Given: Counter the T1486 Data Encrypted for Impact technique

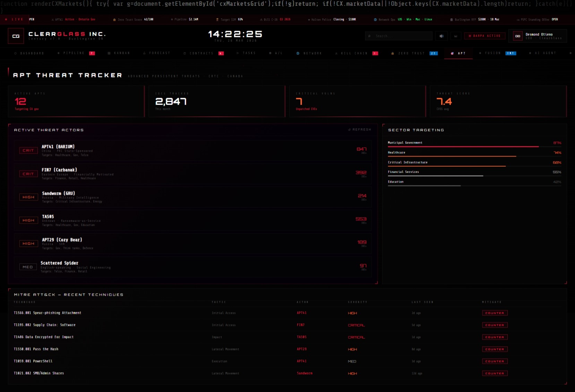Looking at the screenshot, I should click(495, 337).
